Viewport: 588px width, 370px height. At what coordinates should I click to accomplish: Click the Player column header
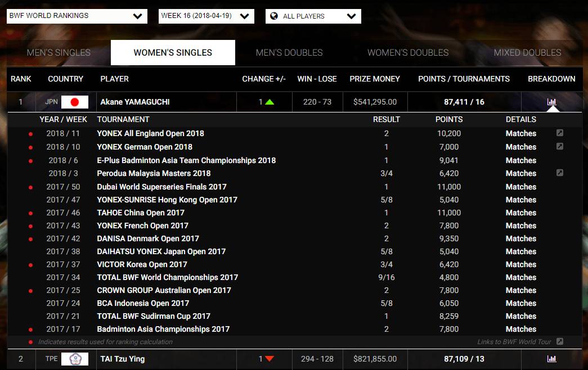pyautogui.click(x=114, y=79)
